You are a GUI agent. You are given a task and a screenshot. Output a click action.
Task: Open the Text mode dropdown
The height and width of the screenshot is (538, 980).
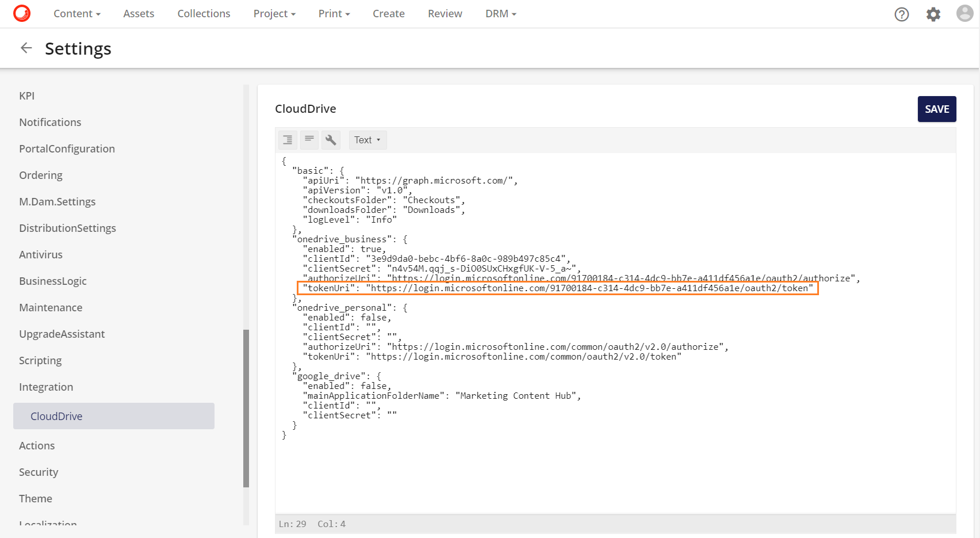tap(367, 140)
